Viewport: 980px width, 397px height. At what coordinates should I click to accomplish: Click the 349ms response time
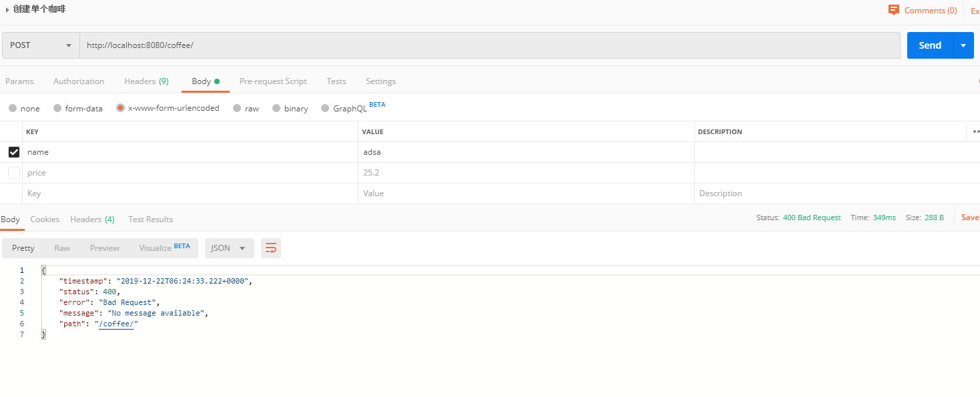884,218
